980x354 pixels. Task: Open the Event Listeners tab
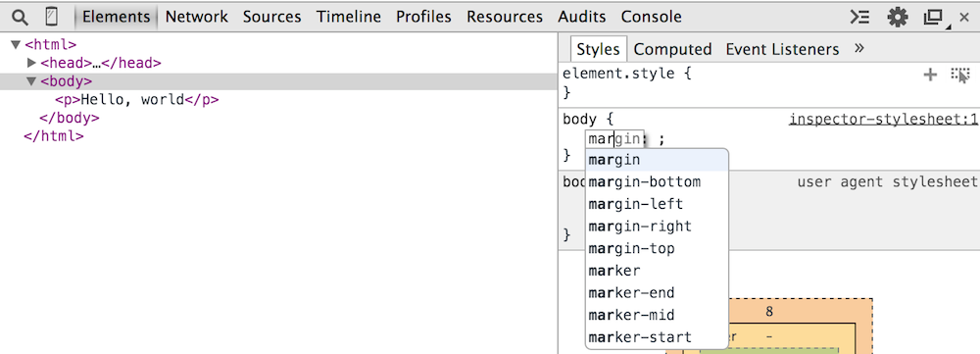(x=782, y=49)
